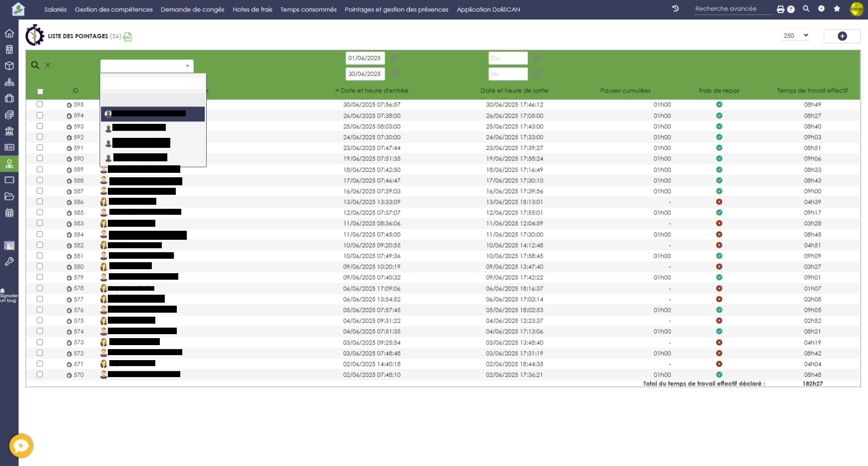Clear filters with the X icon

point(48,65)
